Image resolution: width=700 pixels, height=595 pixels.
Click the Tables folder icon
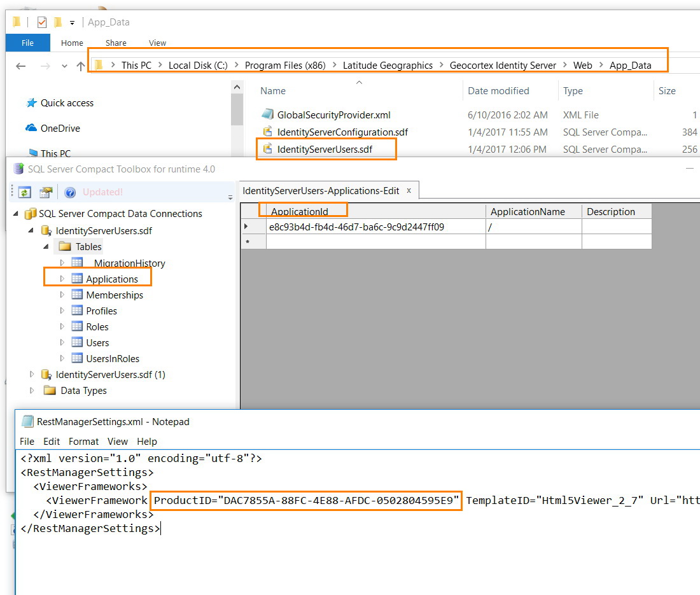tap(65, 246)
